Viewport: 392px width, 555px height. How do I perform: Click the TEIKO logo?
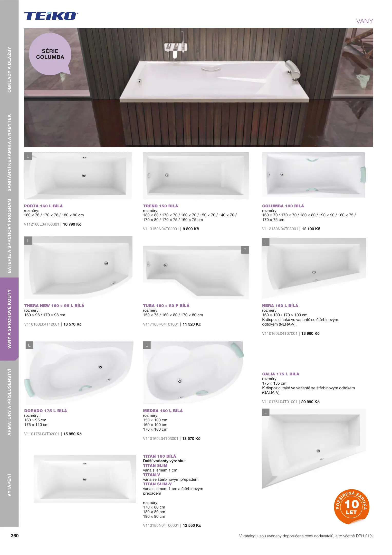point(51,16)
